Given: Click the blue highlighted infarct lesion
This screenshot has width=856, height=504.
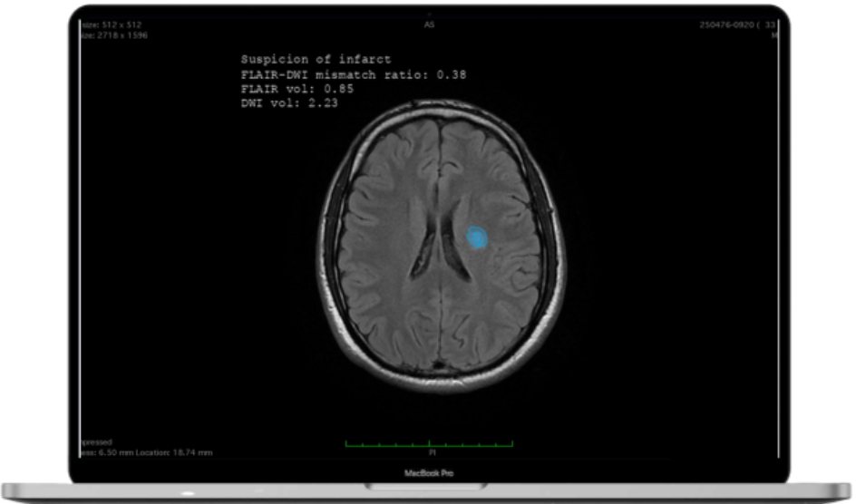Looking at the screenshot, I should pos(477,237).
